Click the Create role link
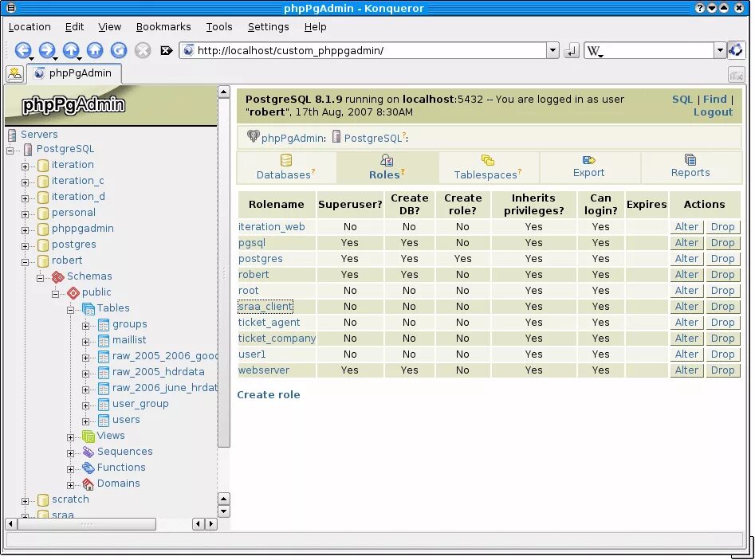The image size is (755, 560). (x=268, y=395)
